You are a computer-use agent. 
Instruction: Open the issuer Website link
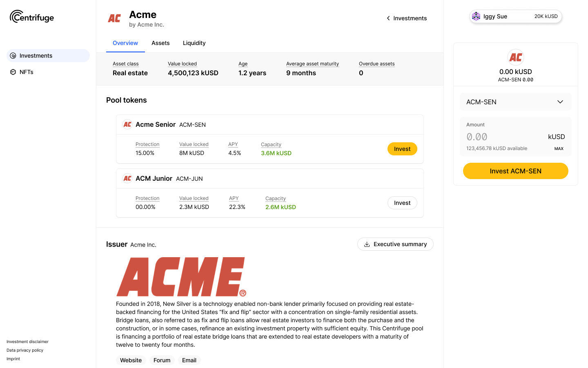pos(131,360)
